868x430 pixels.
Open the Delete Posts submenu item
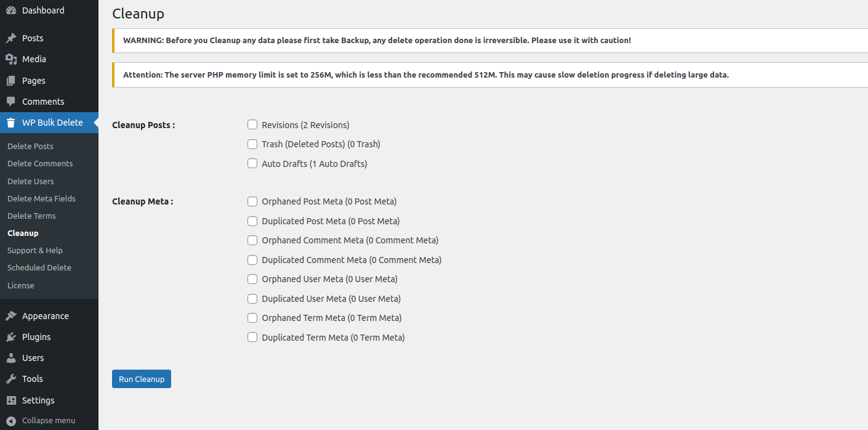pyautogui.click(x=30, y=147)
